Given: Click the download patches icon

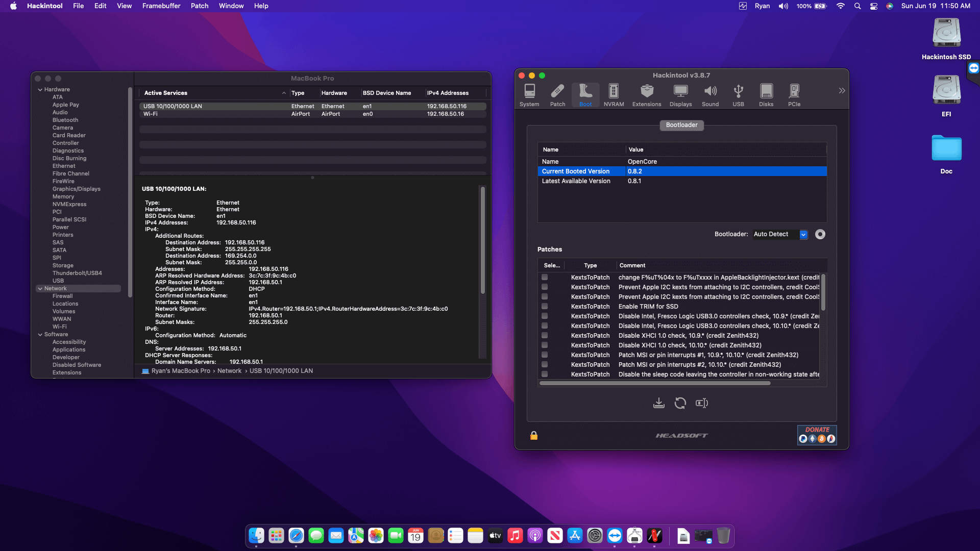Looking at the screenshot, I should click(659, 403).
